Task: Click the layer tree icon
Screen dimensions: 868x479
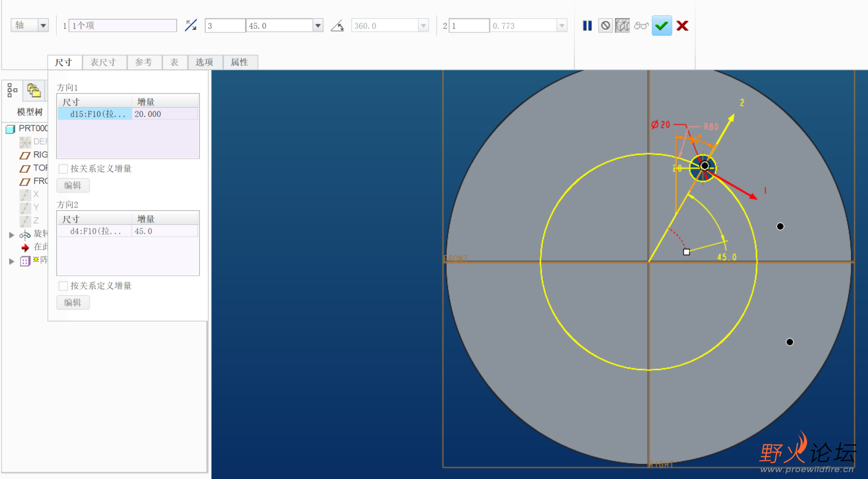Action: coord(34,90)
